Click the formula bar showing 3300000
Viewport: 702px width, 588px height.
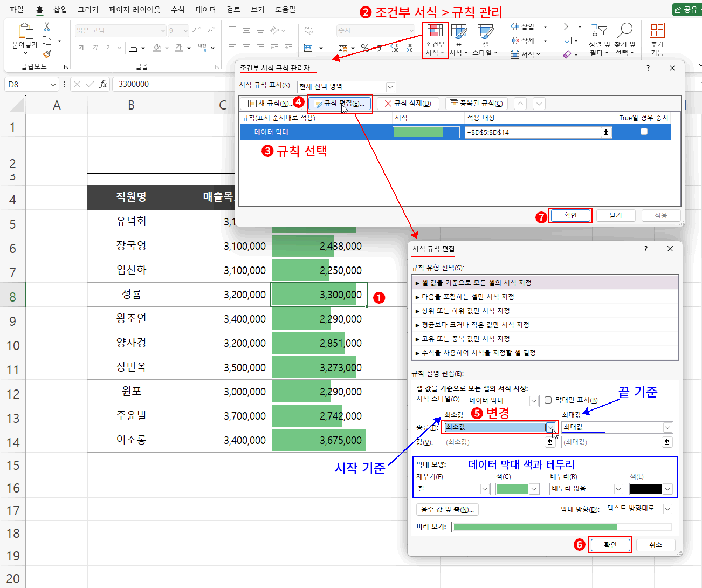pyautogui.click(x=173, y=84)
